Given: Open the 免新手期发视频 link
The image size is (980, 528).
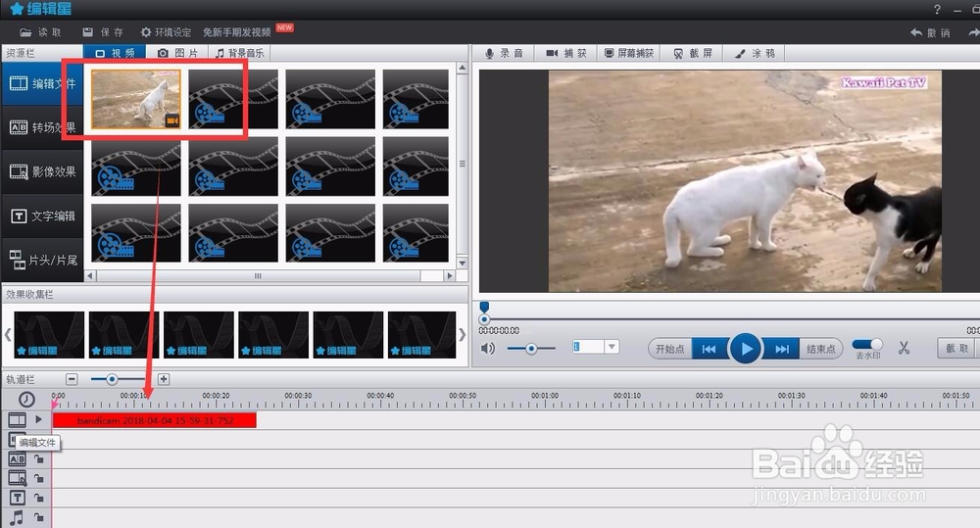Looking at the screenshot, I should (x=236, y=32).
